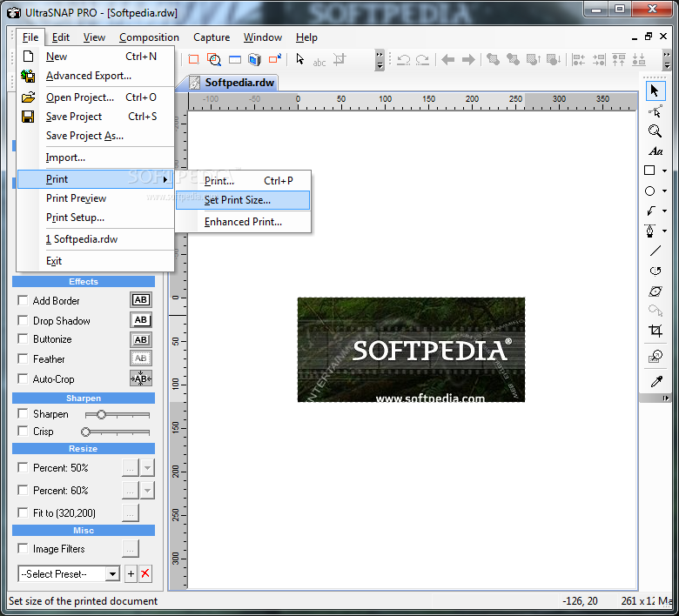Click the horizontal ruler above canvas

point(413,101)
